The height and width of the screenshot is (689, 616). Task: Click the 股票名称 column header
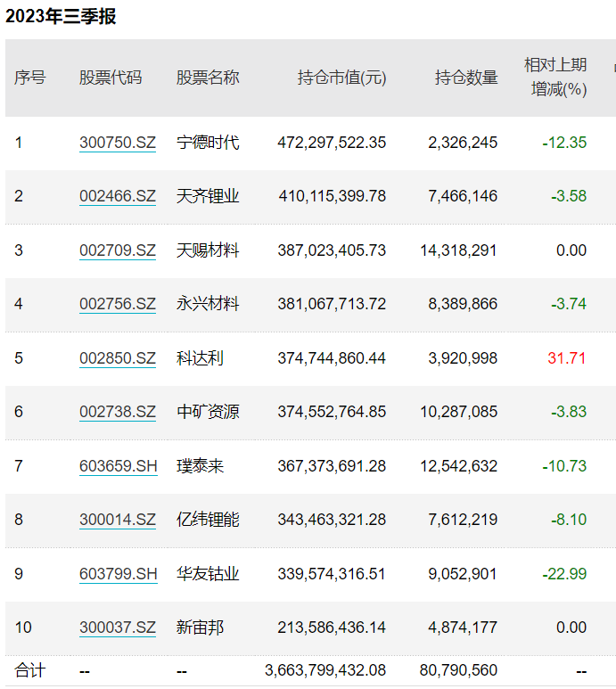click(208, 78)
